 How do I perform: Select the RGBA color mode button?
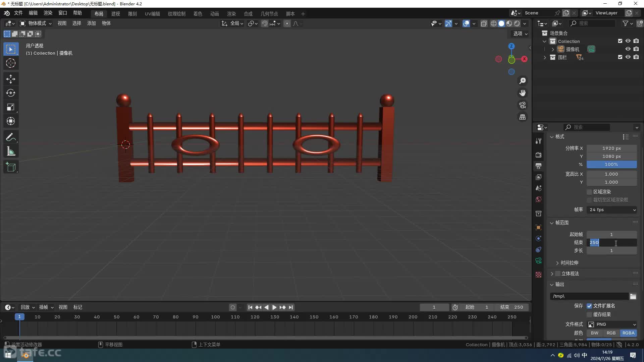(x=628, y=333)
